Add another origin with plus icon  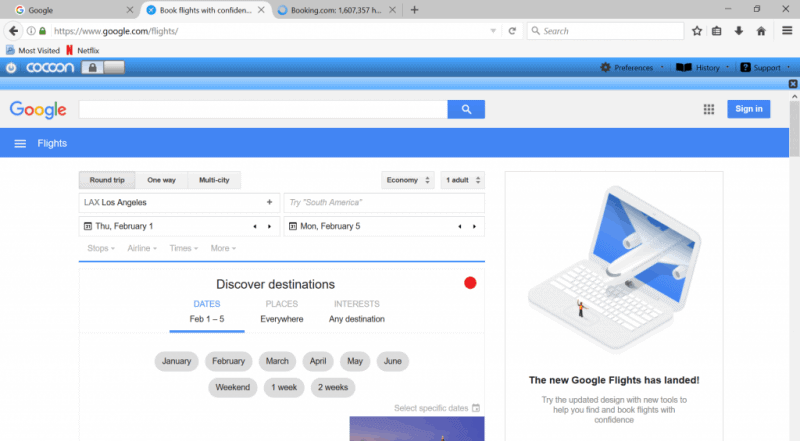click(269, 202)
